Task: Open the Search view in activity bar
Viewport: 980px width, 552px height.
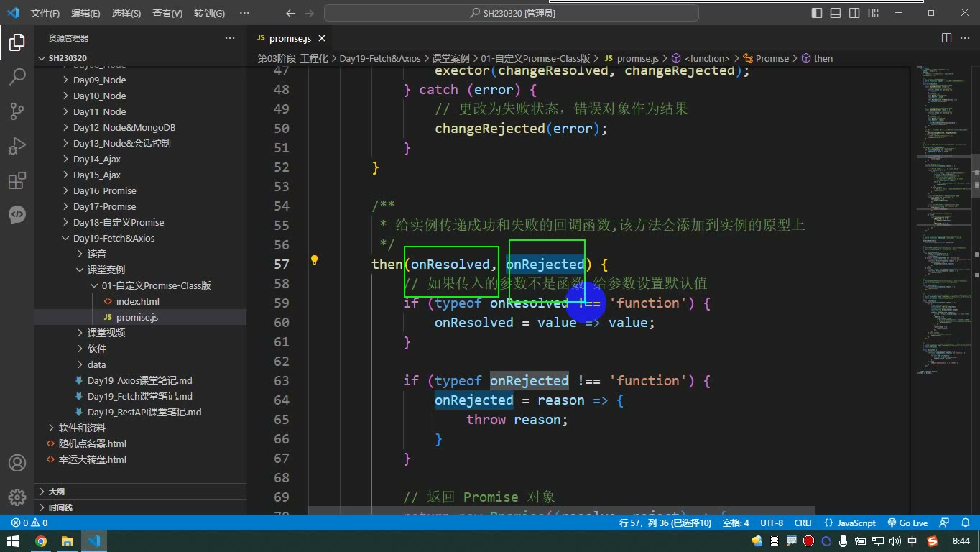Action: 17,76
